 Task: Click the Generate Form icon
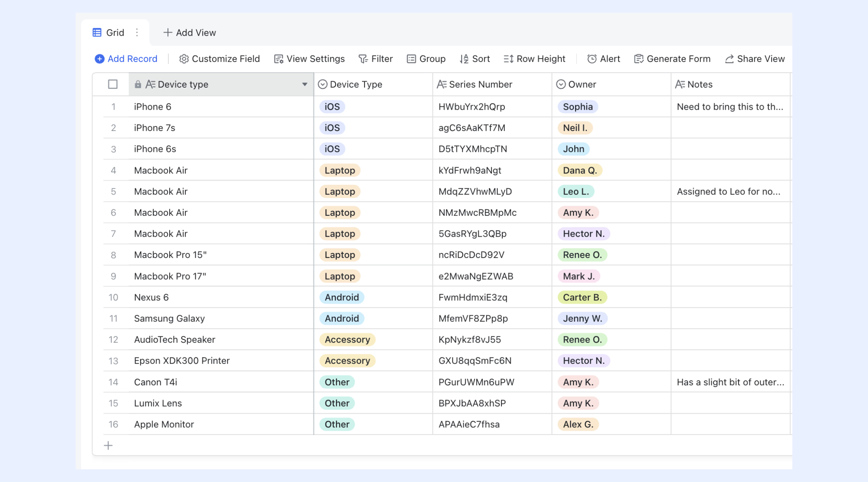[x=639, y=59]
